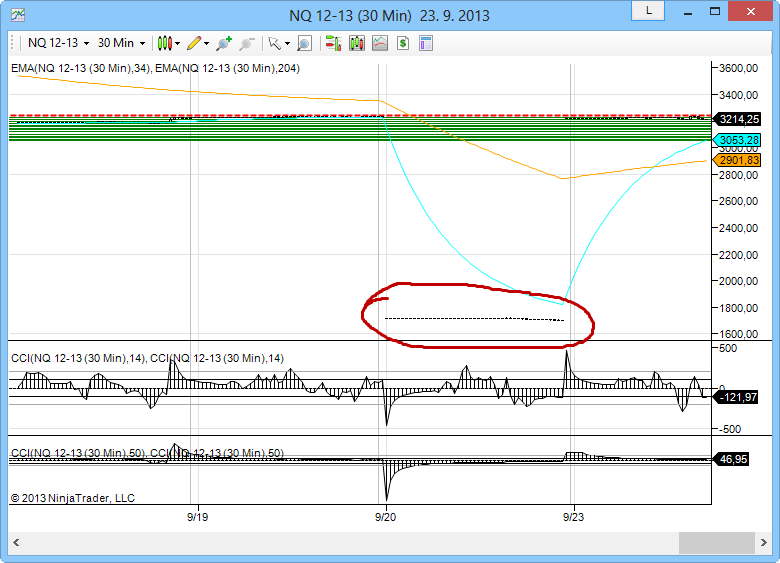This screenshot has width=780, height=563.
Task: Expand the arrow beside the pencil icon
Action: click(207, 44)
